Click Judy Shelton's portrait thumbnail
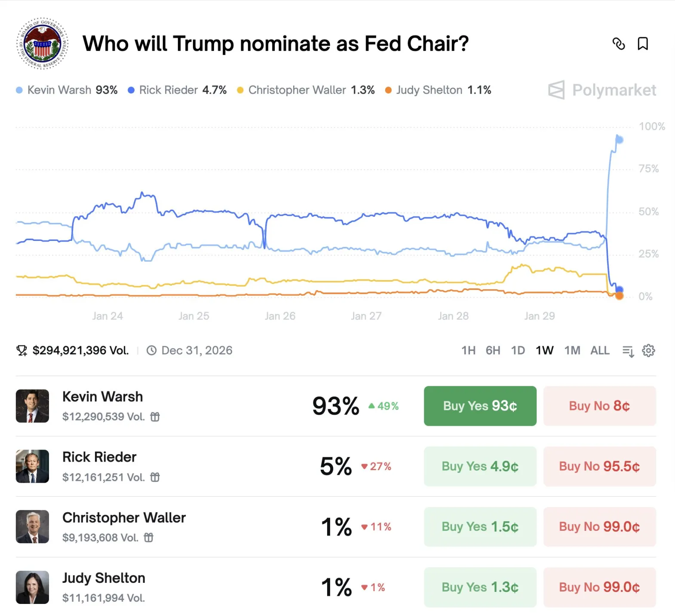This screenshot has width=675, height=616. coord(32,587)
